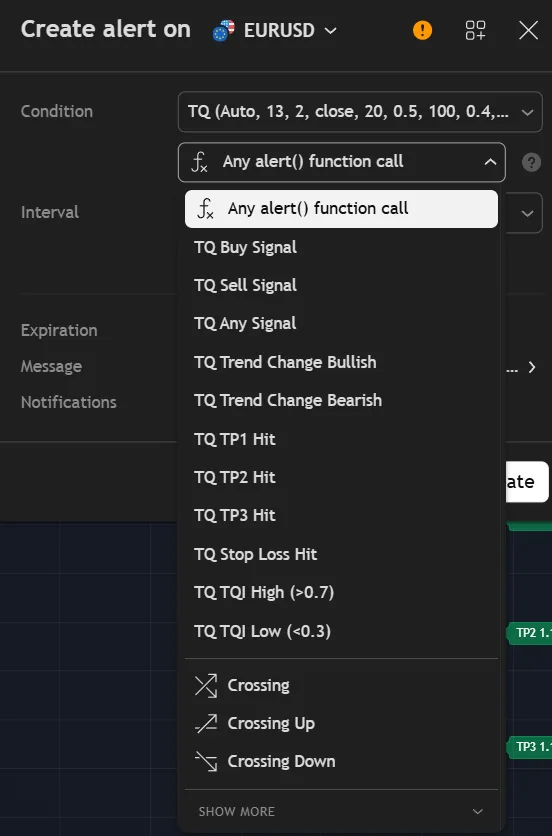Close the Create alert dialog

528,30
